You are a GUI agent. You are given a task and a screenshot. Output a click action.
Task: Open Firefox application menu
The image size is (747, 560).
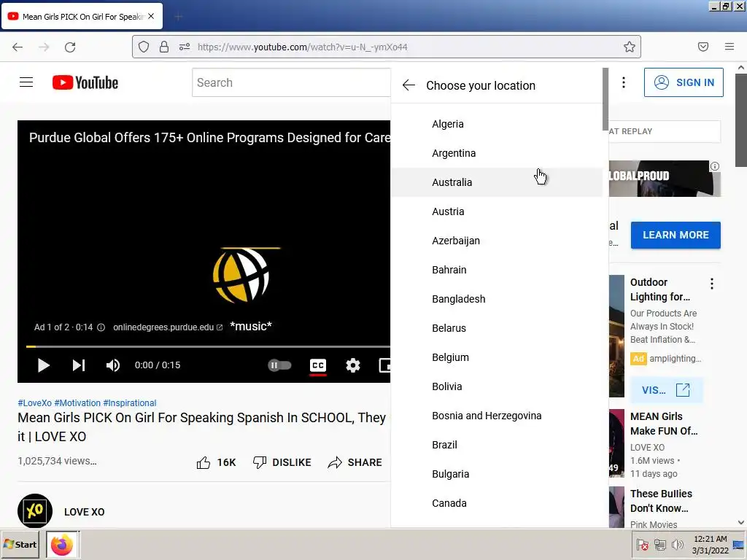[x=729, y=47]
